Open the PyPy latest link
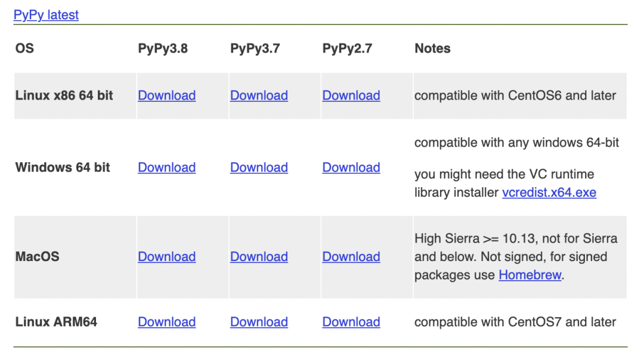 pos(46,15)
